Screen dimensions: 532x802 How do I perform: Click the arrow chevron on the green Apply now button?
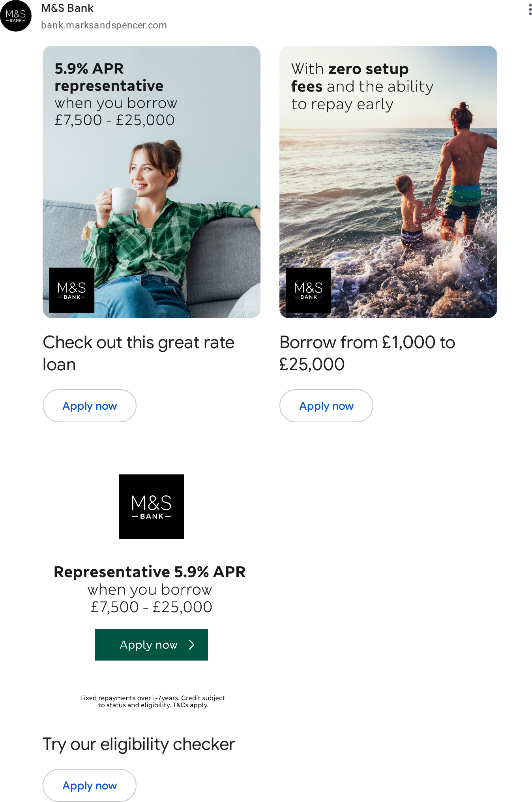point(192,645)
